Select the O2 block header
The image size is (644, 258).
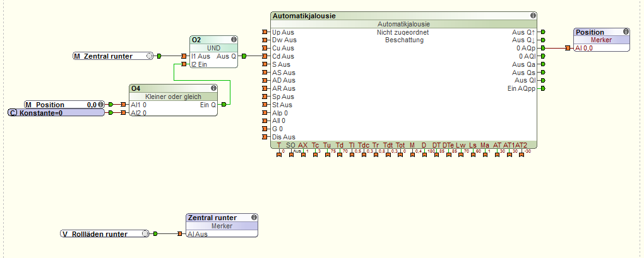click(213, 40)
